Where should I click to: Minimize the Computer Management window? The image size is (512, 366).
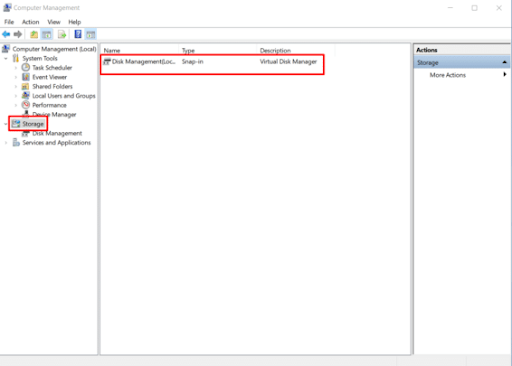pos(450,8)
